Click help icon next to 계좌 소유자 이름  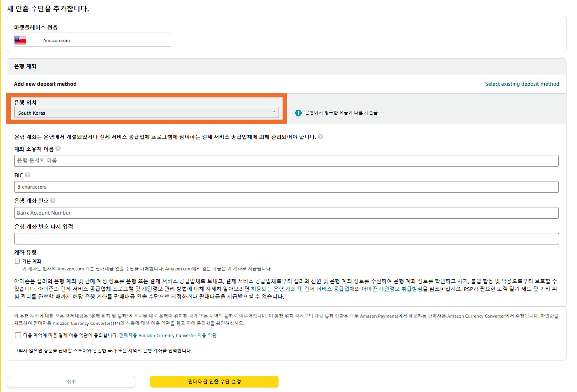[x=58, y=148]
